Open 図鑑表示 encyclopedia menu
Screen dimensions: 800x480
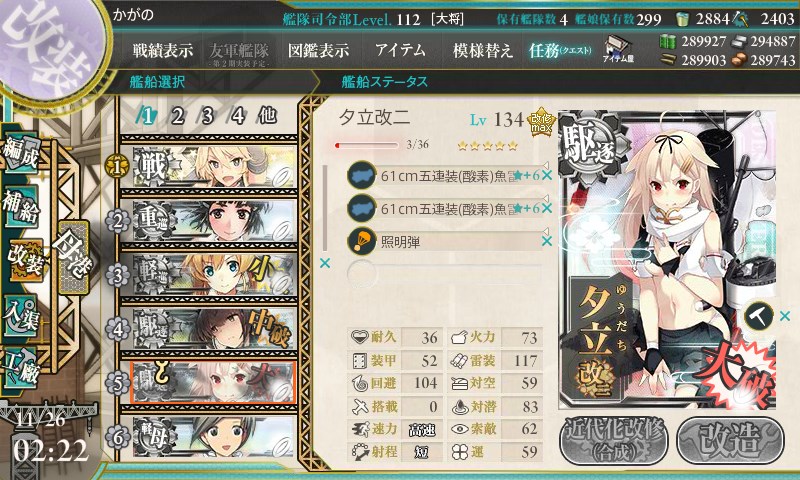[318, 50]
